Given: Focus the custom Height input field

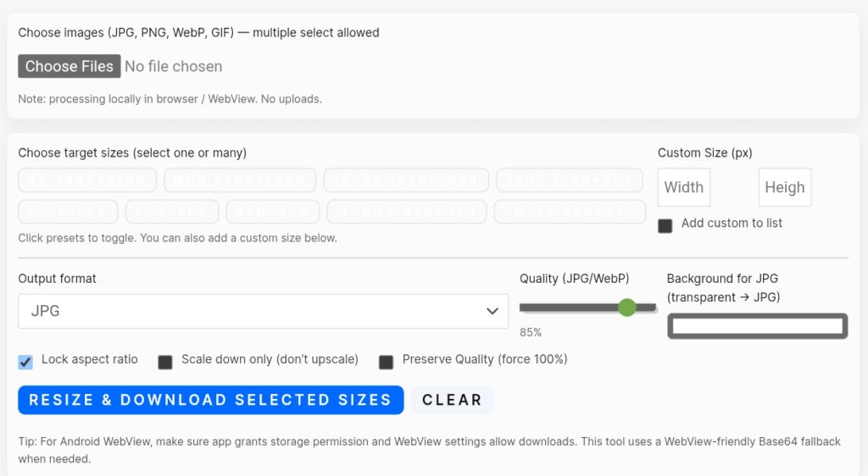Looking at the screenshot, I should 784,188.
